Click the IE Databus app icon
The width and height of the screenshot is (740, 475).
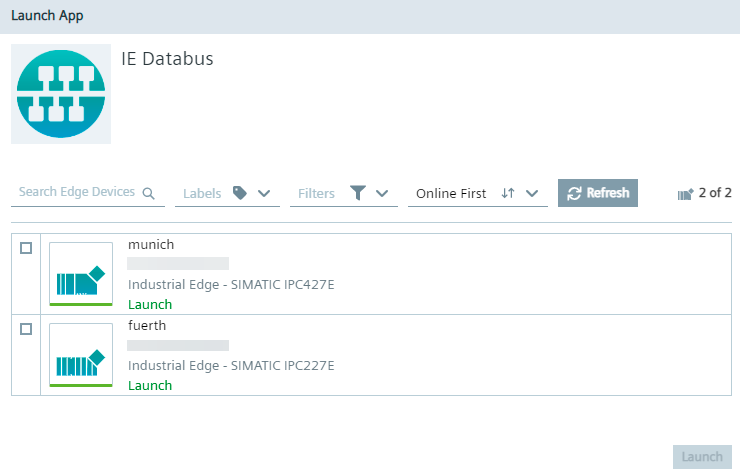click(61, 94)
